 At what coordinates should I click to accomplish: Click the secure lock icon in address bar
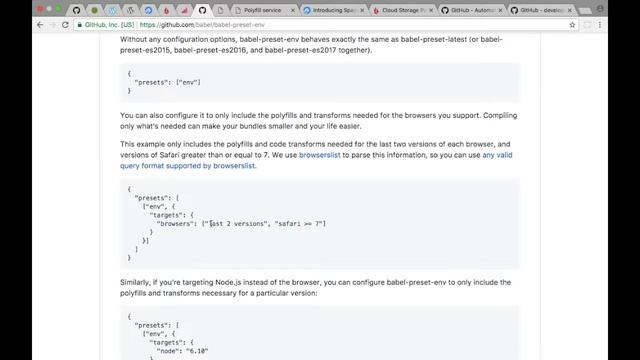point(80,25)
